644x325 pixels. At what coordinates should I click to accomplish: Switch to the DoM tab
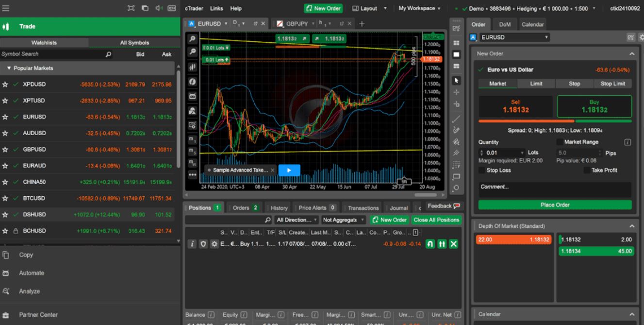click(x=505, y=24)
